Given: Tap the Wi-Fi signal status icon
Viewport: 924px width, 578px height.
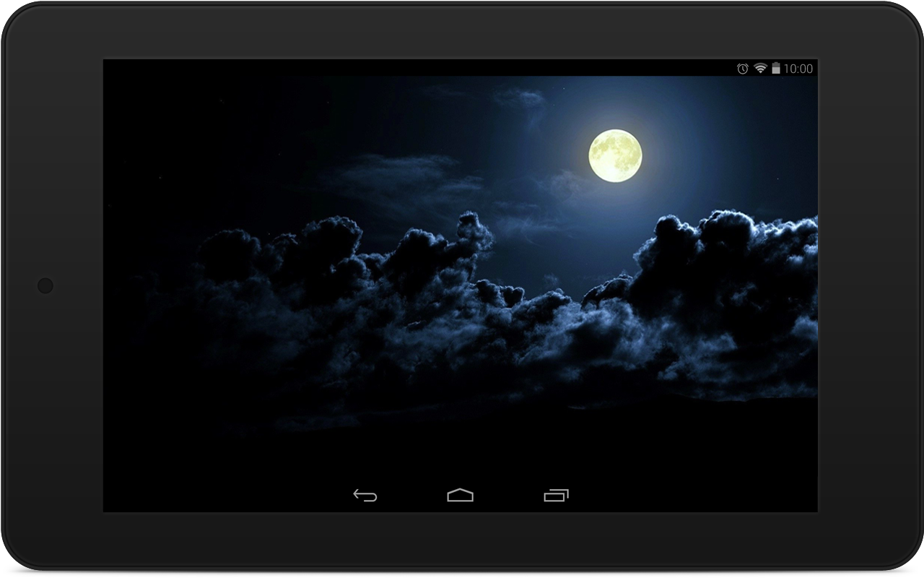Looking at the screenshot, I should (760, 68).
